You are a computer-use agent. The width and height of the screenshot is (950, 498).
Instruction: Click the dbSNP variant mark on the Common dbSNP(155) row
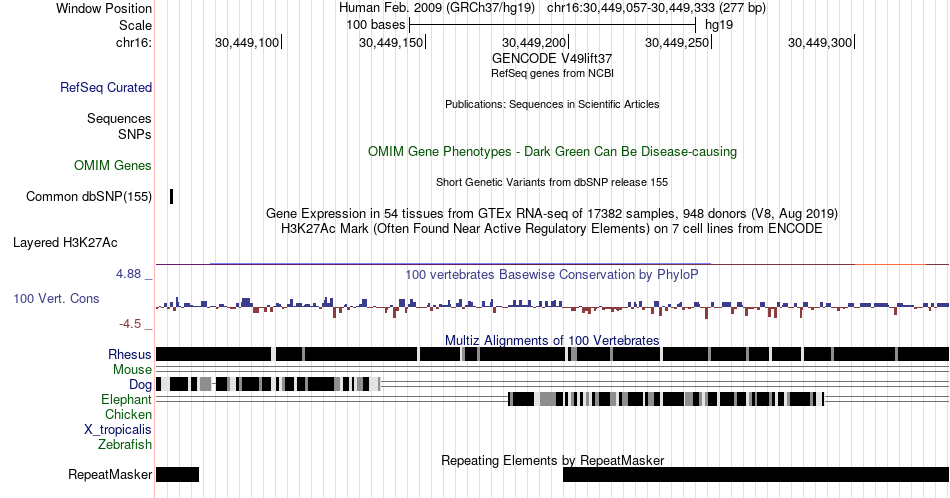pos(171,196)
